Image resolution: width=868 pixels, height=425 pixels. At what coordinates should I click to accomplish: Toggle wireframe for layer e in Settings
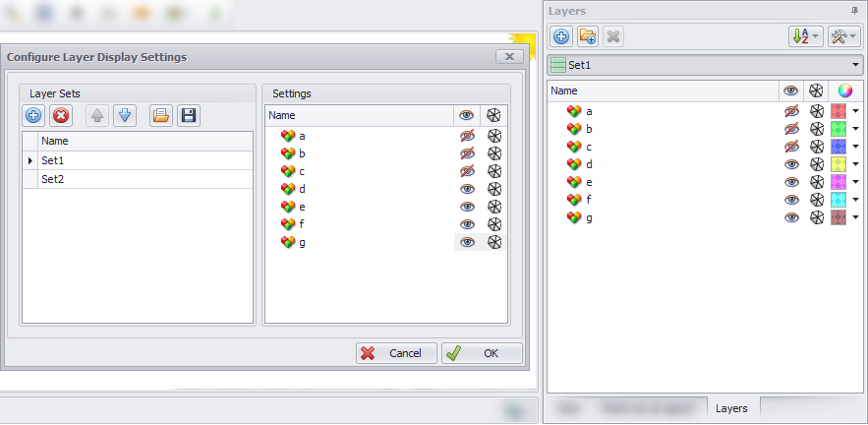(494, 207)
